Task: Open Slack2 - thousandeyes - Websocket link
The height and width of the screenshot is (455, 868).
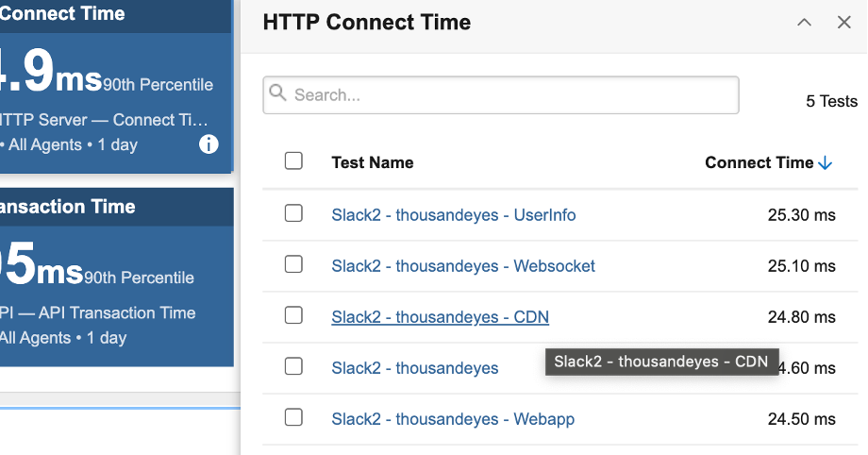Action: pyautogui.click(x=463, y=266)
